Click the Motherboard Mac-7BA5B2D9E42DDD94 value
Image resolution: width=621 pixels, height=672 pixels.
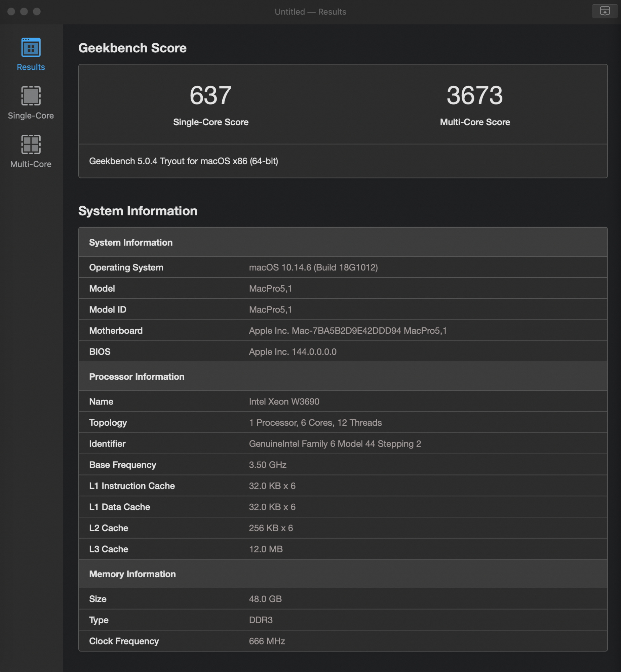[x=348, y=331]
